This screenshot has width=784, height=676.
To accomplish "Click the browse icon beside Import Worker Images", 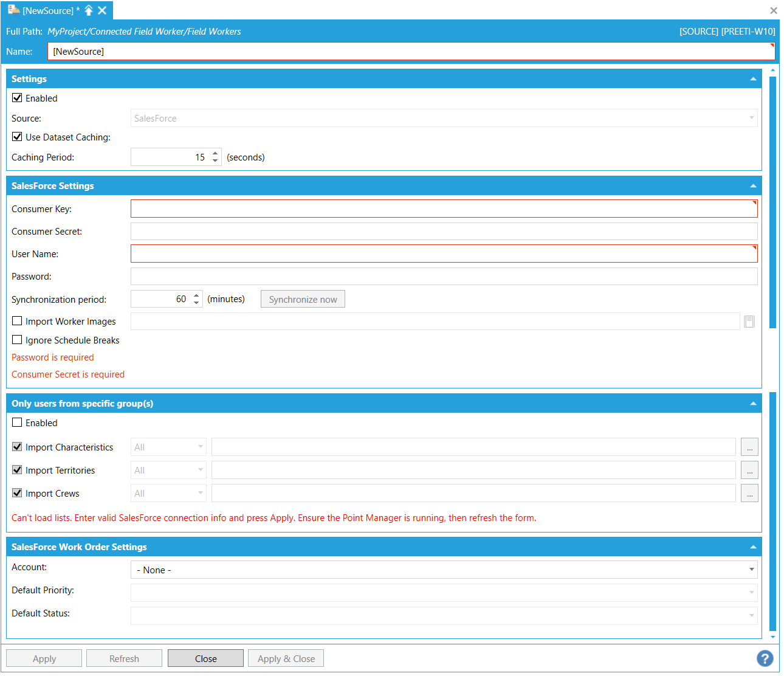I will point(749,322).
